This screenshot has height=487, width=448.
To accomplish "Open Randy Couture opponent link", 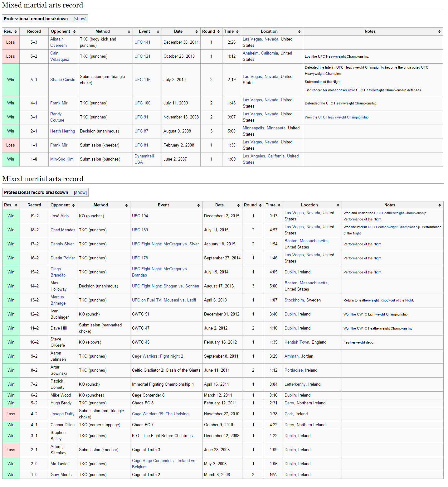I will pyautogui.click(x=57, y=117).
